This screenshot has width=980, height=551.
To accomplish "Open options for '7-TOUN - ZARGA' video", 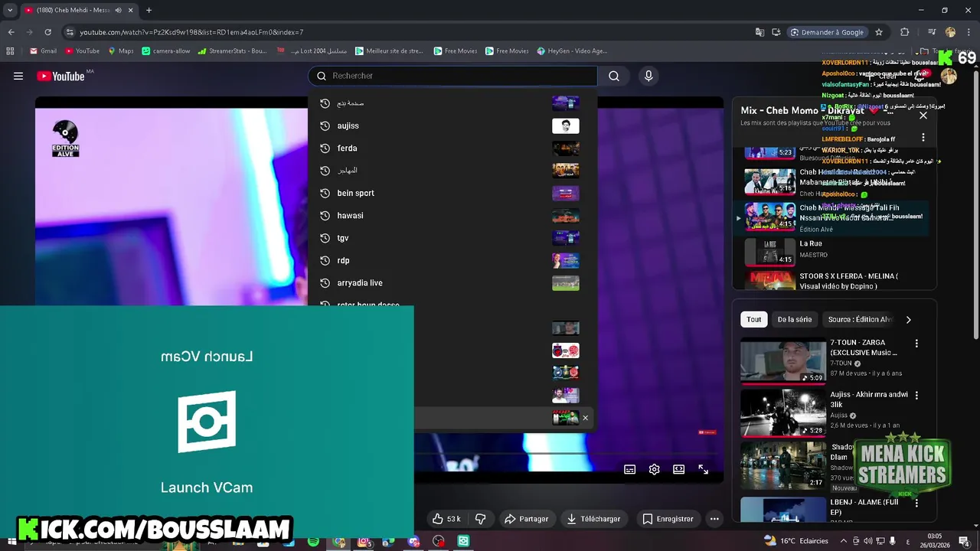I will 916,344.
